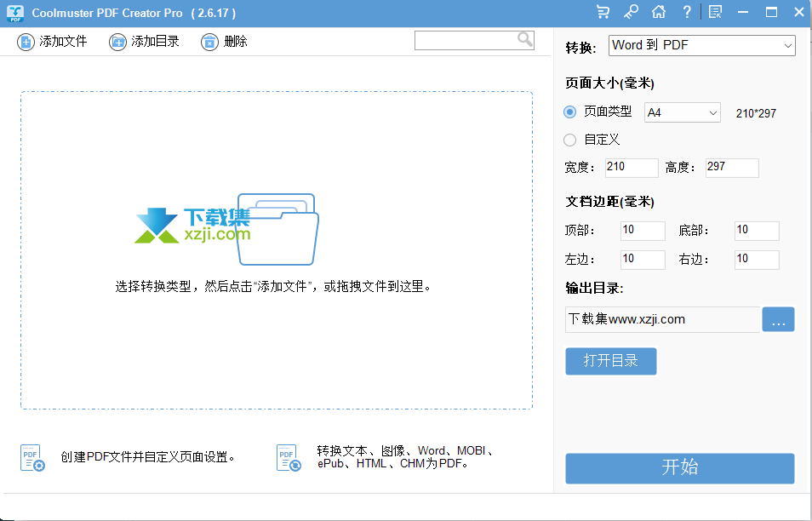This screenshot has height=521, width=812.
Task: Click the folder icon in drop area
Action: (x=277, y=229)
